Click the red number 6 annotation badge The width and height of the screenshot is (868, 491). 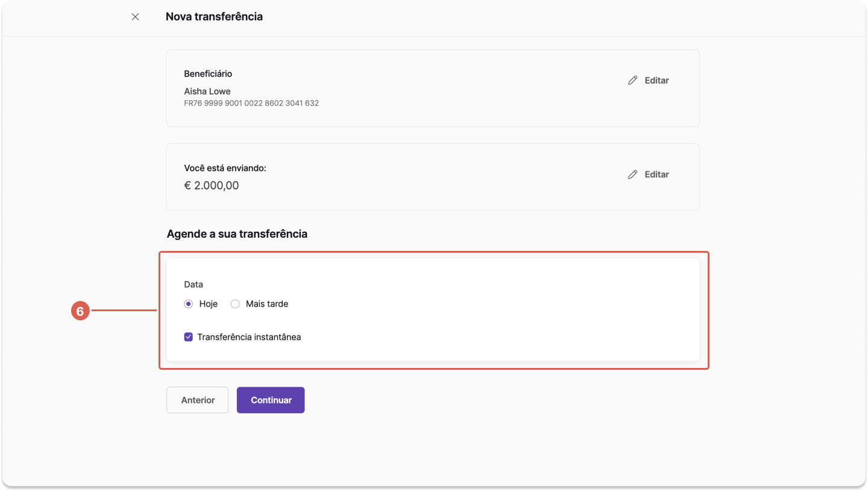tap(80, 311)
